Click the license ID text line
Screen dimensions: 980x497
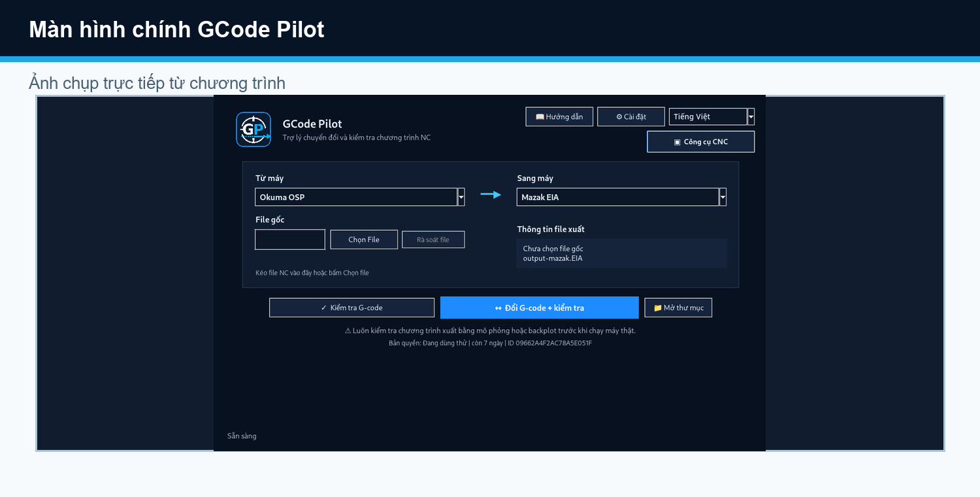pos(490,343)
